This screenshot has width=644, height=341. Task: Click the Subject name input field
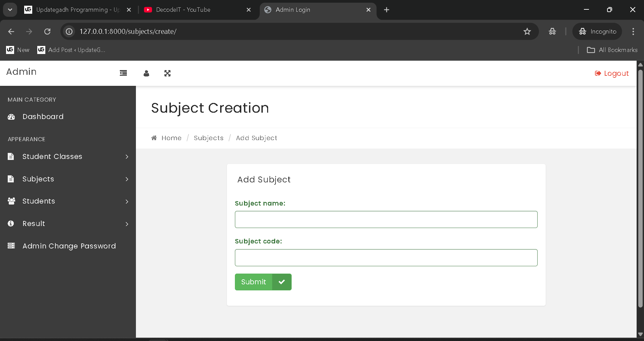click(386, 220)
